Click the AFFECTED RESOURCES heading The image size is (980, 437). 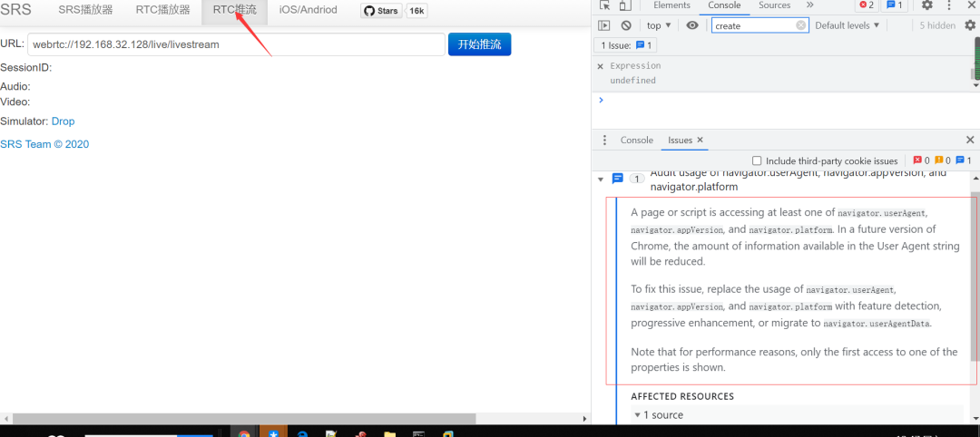(682, 396)
